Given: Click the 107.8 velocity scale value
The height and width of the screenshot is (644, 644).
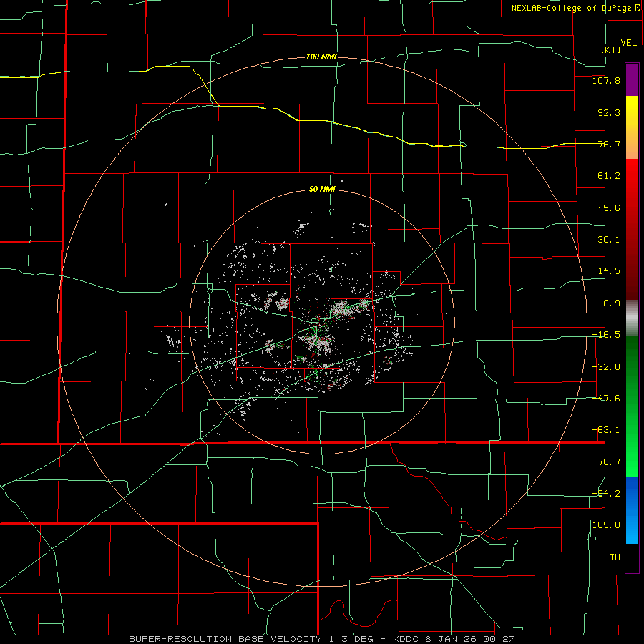Looking at the screenshot, I should coord(606,80).
